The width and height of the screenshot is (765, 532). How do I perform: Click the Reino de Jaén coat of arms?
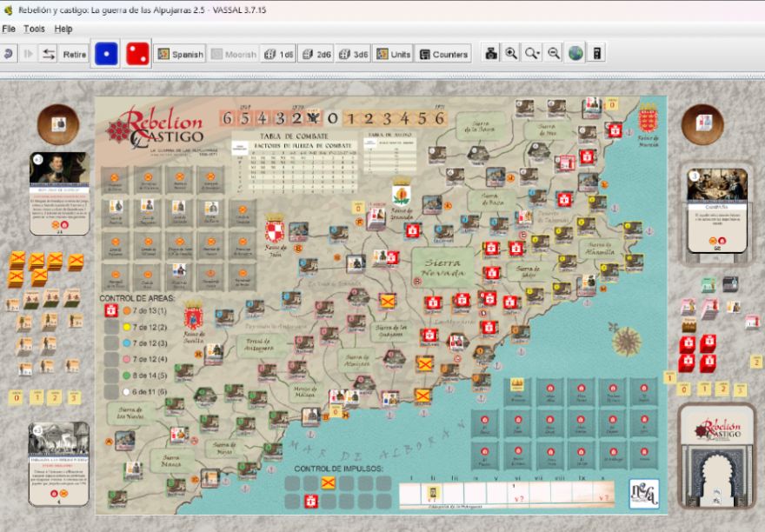(x=275, y=229)
